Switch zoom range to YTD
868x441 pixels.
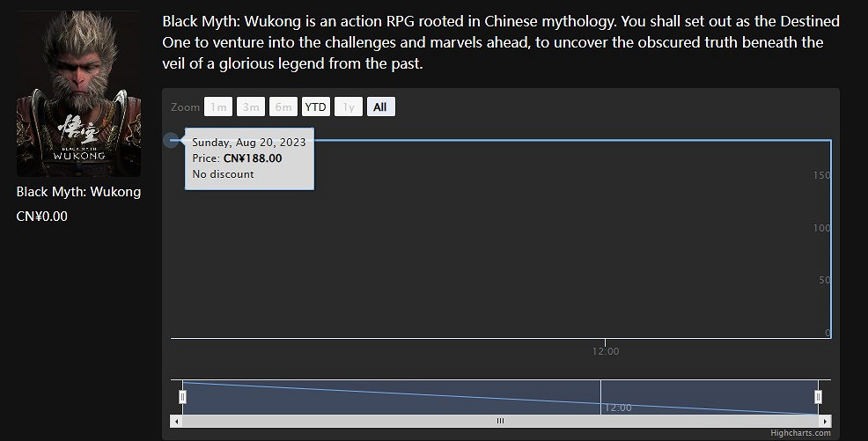pyautogui.click(x=315, y=107)
